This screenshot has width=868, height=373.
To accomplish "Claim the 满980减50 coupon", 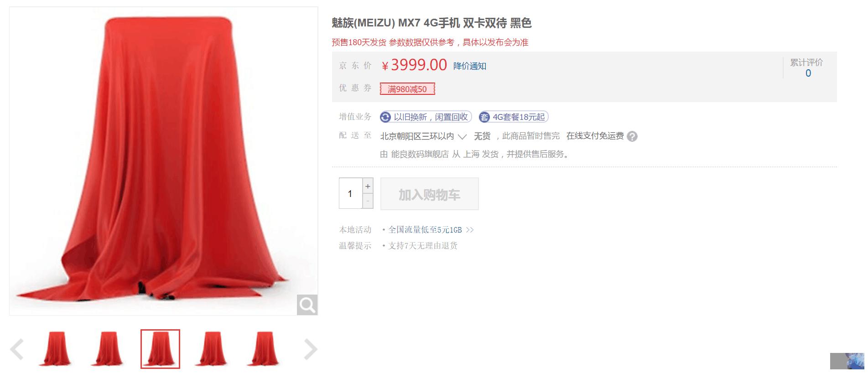I will pos(407,89).
